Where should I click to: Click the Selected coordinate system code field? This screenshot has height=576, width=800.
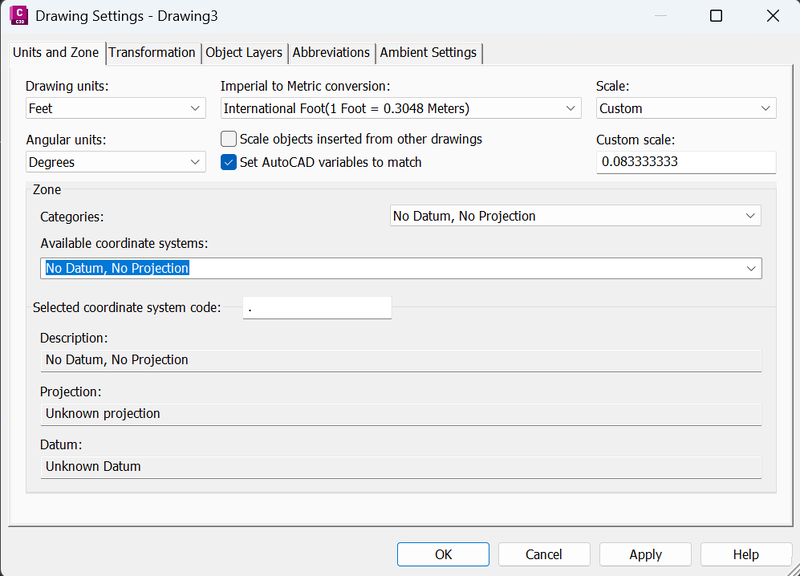click(317, 308)
